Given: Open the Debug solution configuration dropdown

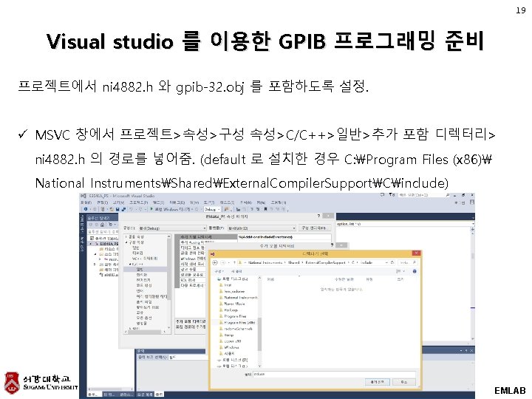Looking at the screenshot, I should pyautogui.click(x=212, y=209).
